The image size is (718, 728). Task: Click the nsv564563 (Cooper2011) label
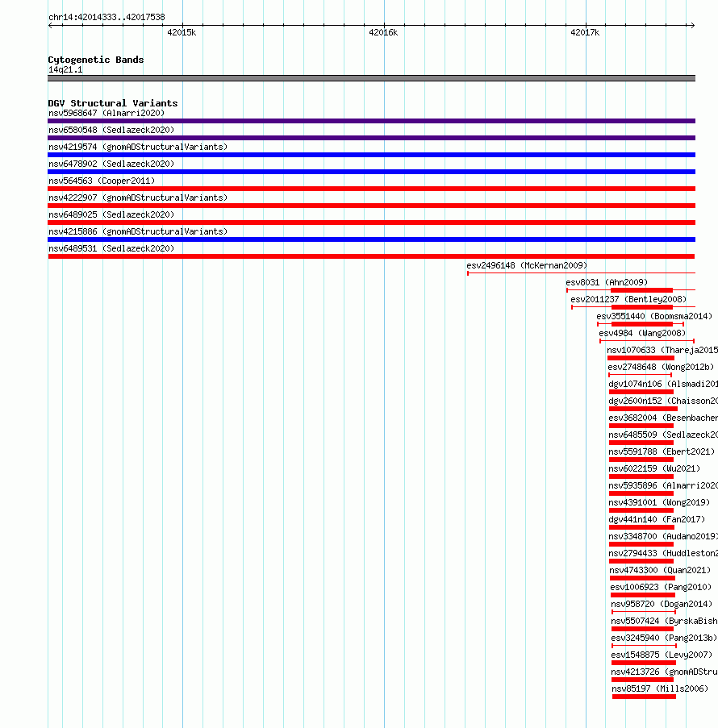click(102, 181)
